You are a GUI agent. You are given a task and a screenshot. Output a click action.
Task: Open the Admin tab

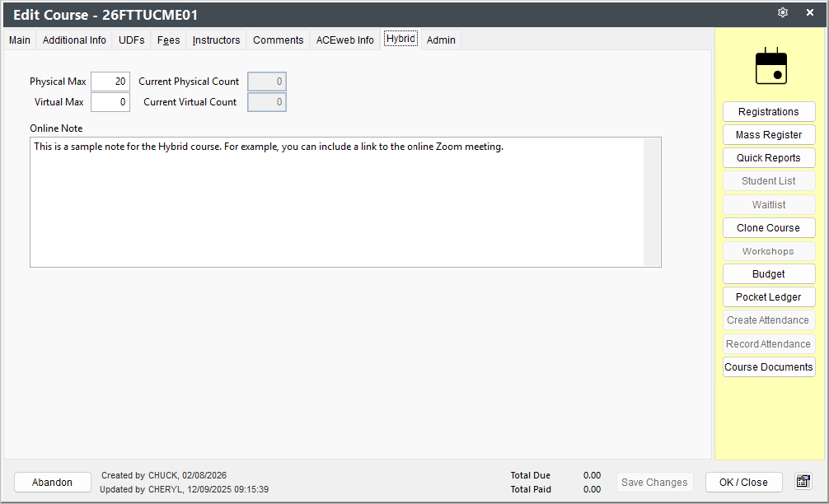441,40
